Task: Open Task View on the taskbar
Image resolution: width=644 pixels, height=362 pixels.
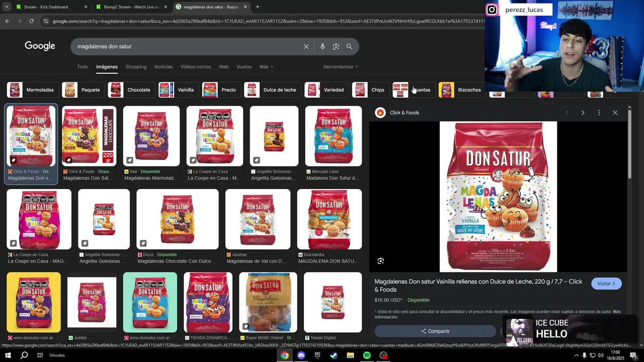Action: [40, 355]
